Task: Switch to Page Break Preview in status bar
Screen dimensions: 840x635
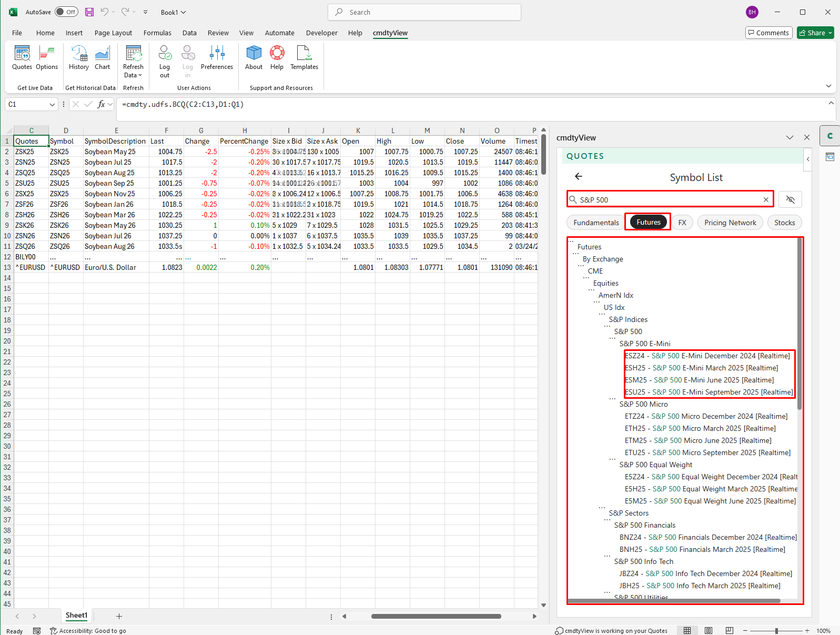Action: pos(729,630)
